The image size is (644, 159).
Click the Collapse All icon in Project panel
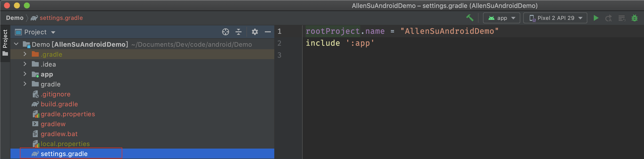tap(239, 32)
